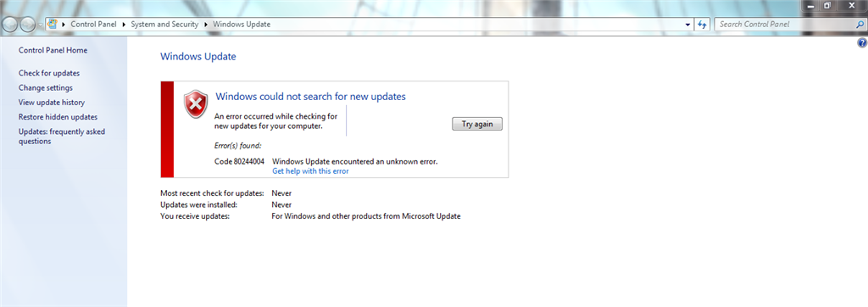This screenshot has height=307, width=868.
Task: Open address bar history dropdown arrow
Action: [687, 25]
